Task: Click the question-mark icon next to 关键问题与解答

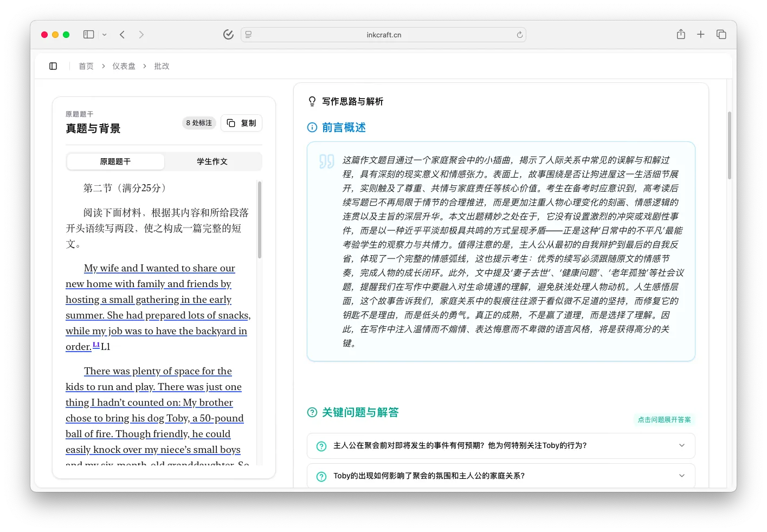Action: click(x=312, y=412)
